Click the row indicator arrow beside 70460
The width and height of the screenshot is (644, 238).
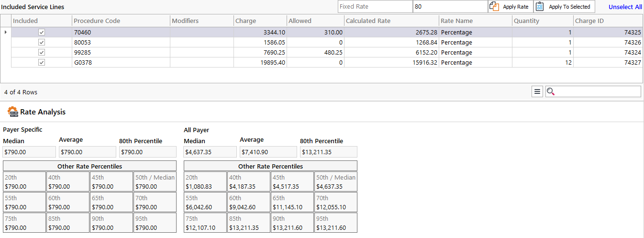[5, 32]
